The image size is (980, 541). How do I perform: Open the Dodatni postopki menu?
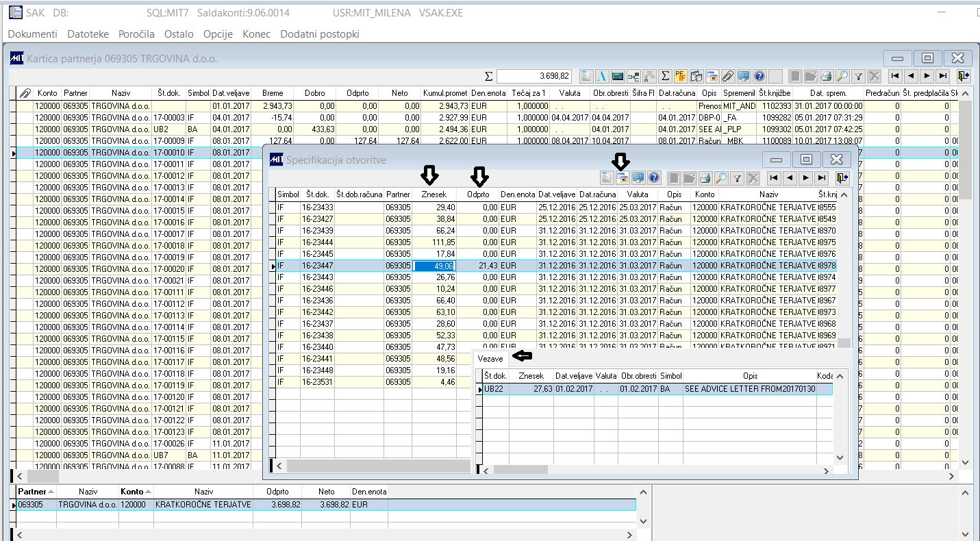[x=319, y=34]
